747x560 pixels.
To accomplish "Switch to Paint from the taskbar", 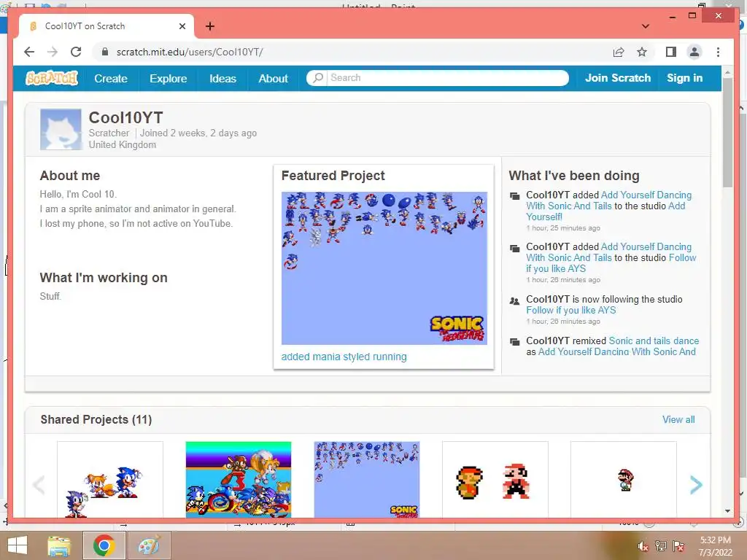I will [149, 545].
